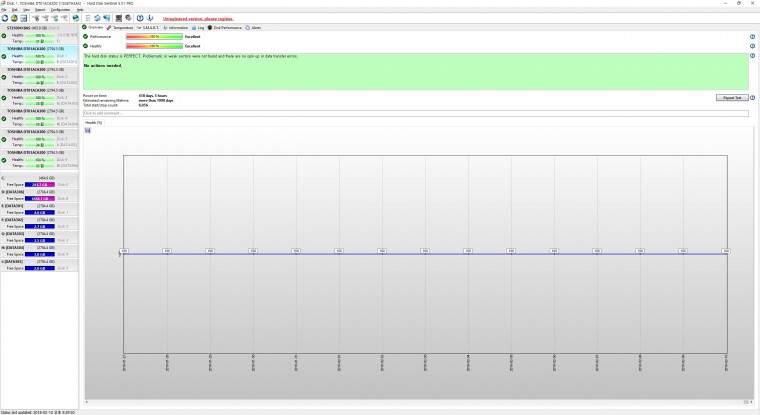Select the TOSHIBA Disk 1 entry
760x415 pixels.
[39, 56]
